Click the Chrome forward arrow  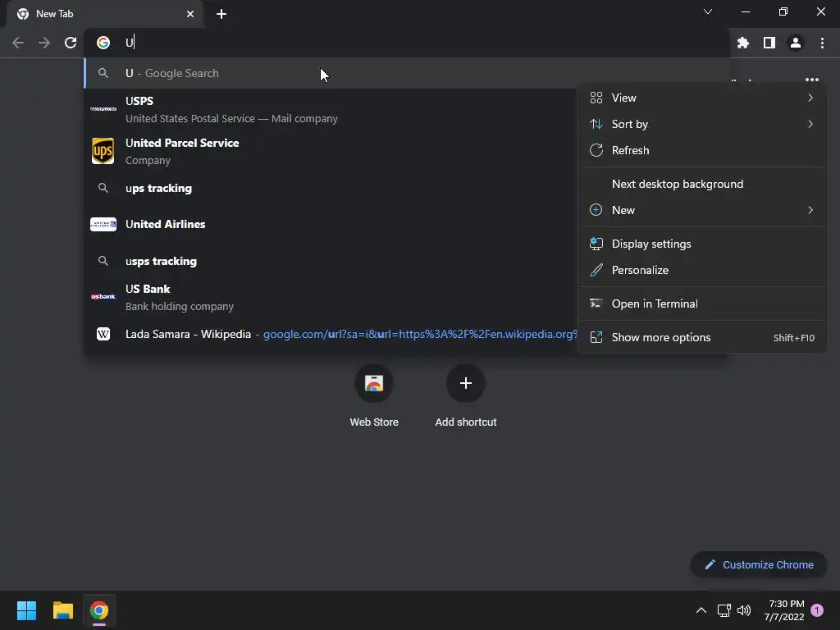[44, 43]
